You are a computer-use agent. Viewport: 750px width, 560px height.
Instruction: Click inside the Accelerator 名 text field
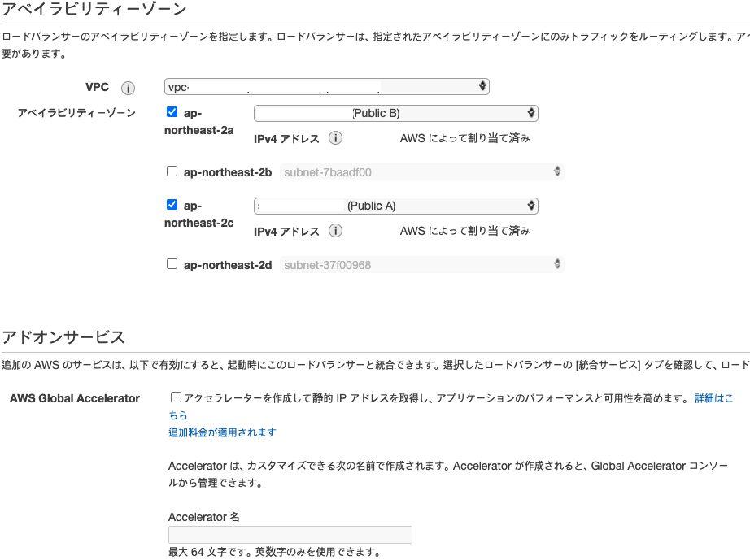(290, 534)
